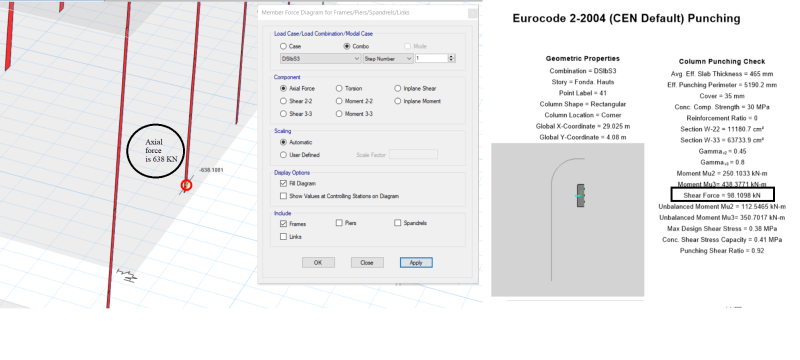This screenshot has height=360, width=800.
Task: Choose the Moment 3-3 component
Action: point(339,114)
